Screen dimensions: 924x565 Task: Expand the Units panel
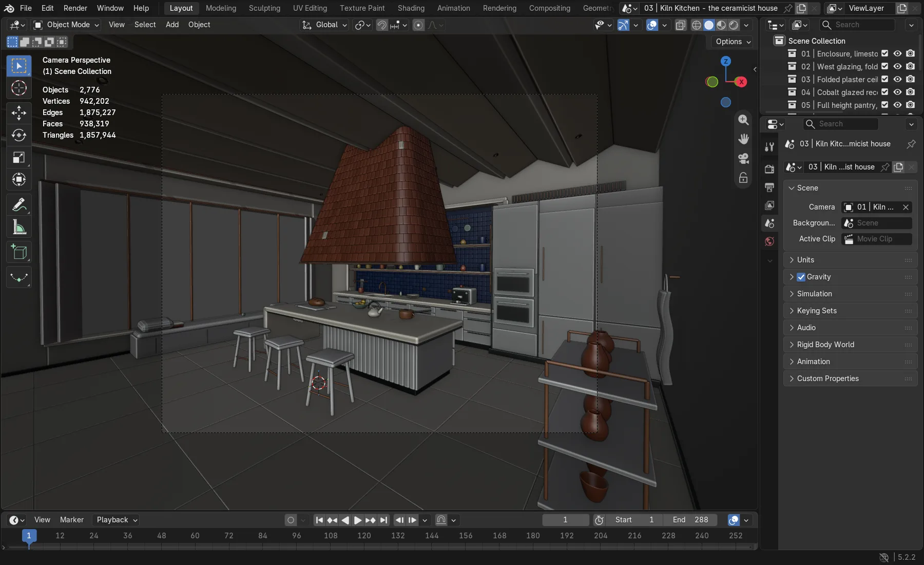pyautogui.click(x=851, y=260)
